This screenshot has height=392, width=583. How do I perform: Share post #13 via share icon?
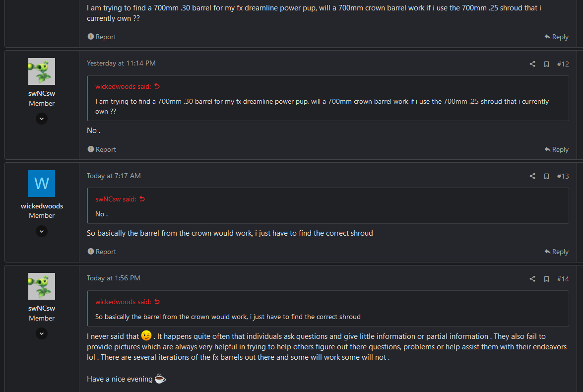[532, 176]
